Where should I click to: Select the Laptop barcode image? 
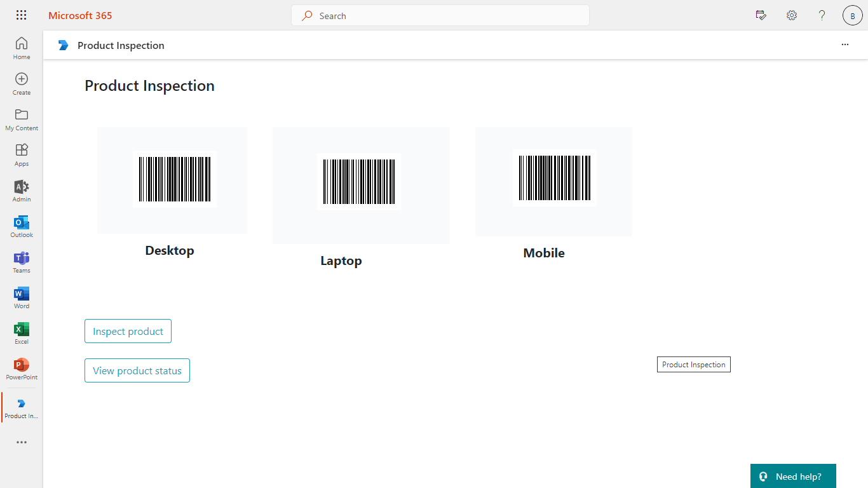(x=358, y=182)
